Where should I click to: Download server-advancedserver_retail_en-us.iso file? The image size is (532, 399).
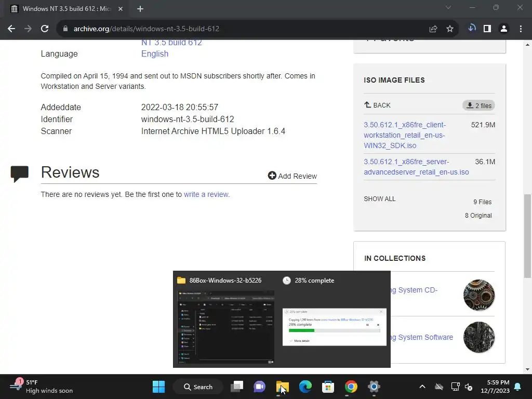pyautogui.click(x=416, y=167)
